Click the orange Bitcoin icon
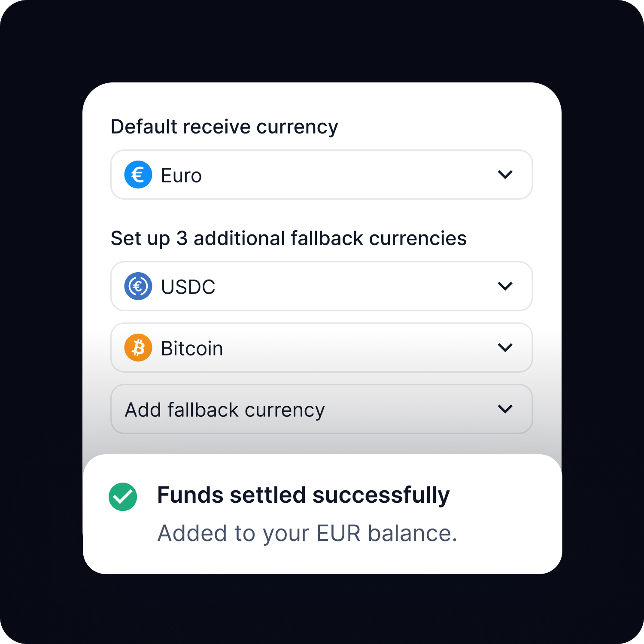The height and width of the screenshot is (644, 644). pos(138,348)
